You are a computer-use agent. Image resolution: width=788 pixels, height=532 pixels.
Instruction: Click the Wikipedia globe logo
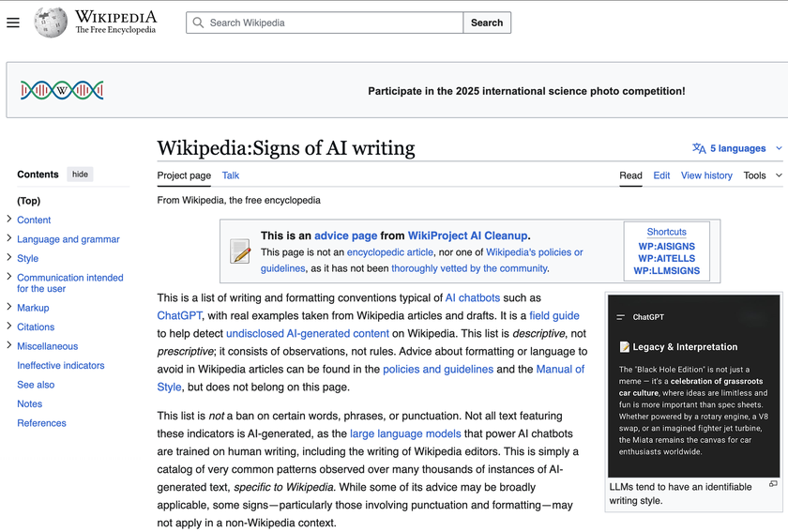(x=51, y=23)
